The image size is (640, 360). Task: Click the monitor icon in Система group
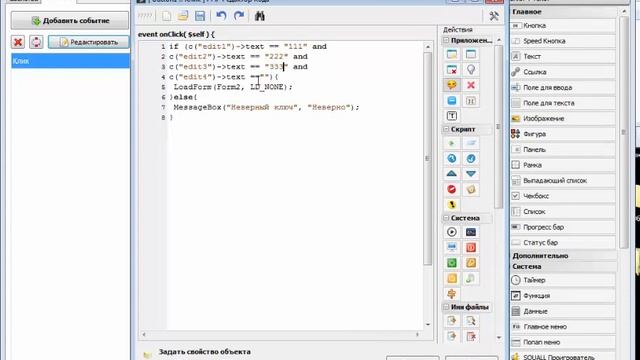[x=452, y=247]
